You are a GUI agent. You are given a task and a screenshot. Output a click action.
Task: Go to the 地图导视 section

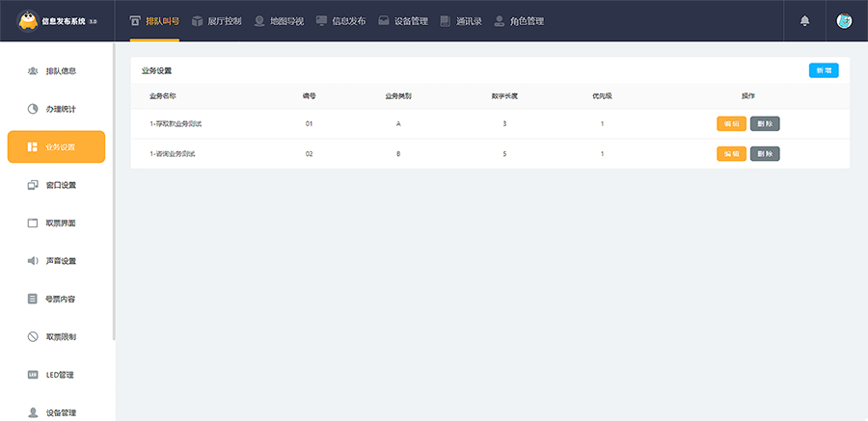click(x=279, y=21)
